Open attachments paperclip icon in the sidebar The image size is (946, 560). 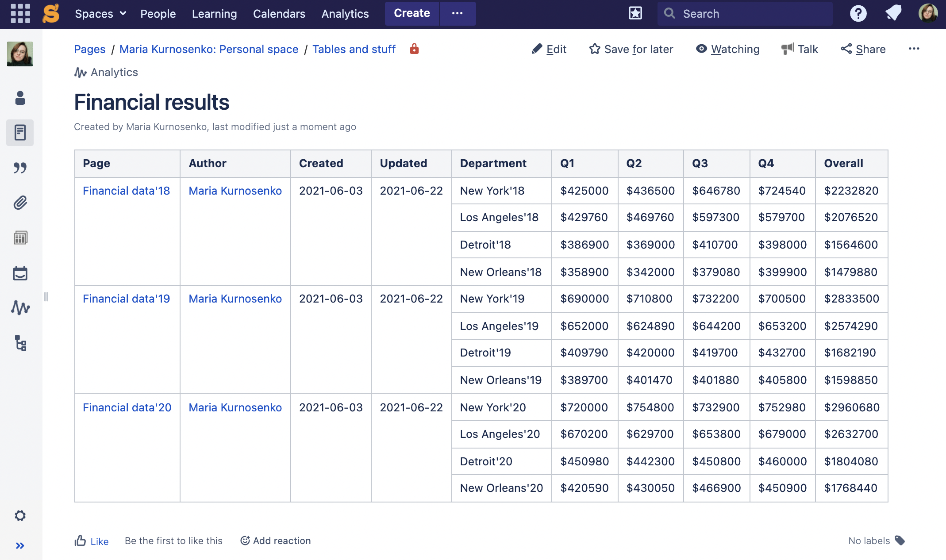click(20, 203)
